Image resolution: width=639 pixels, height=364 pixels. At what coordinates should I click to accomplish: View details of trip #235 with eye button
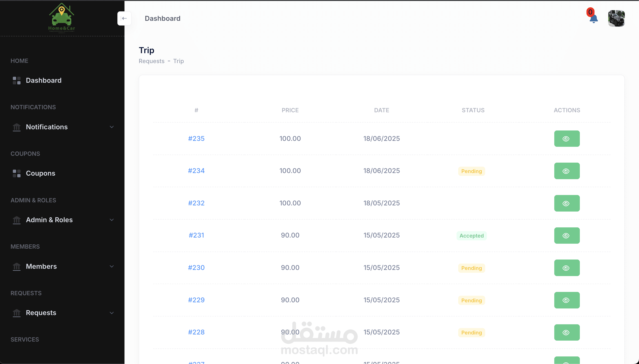567,139
